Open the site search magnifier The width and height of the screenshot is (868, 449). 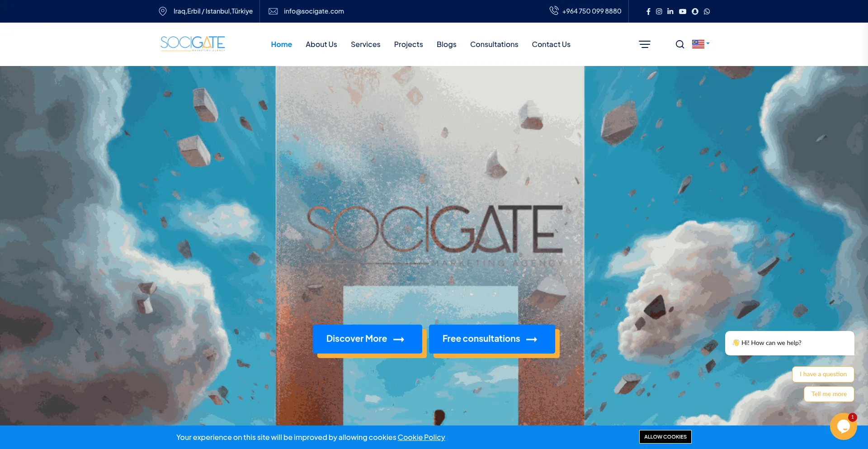pos(680,44)
